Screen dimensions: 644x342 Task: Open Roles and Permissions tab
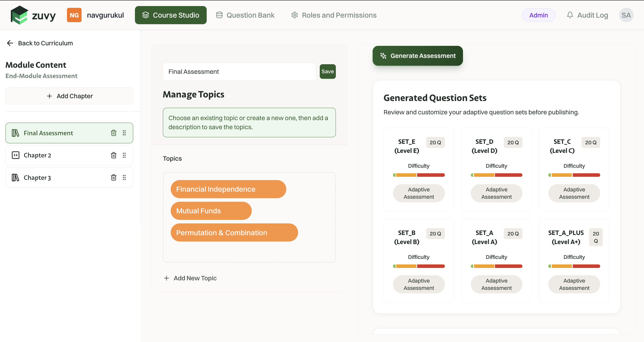(334, 15)
